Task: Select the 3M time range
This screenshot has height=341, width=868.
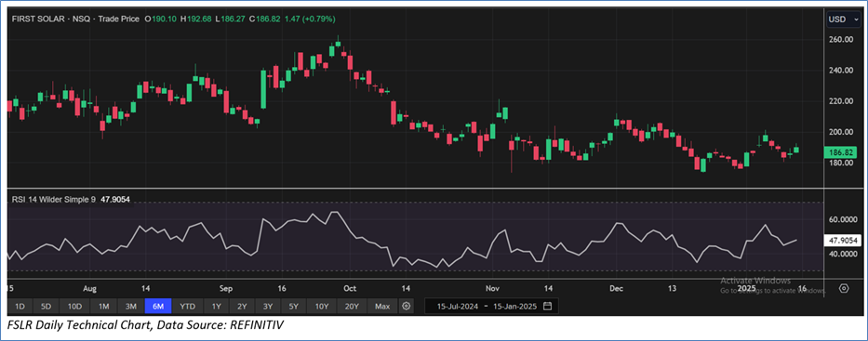Action: 130,307
